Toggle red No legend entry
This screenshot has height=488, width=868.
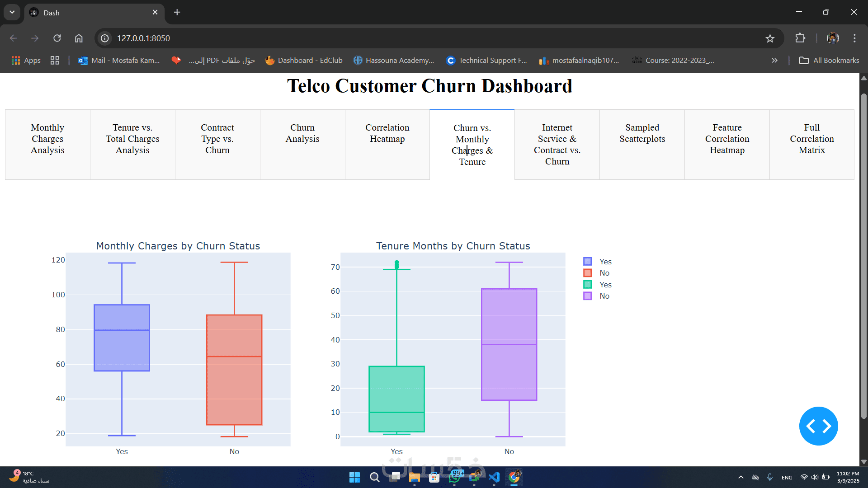[597, 273]
